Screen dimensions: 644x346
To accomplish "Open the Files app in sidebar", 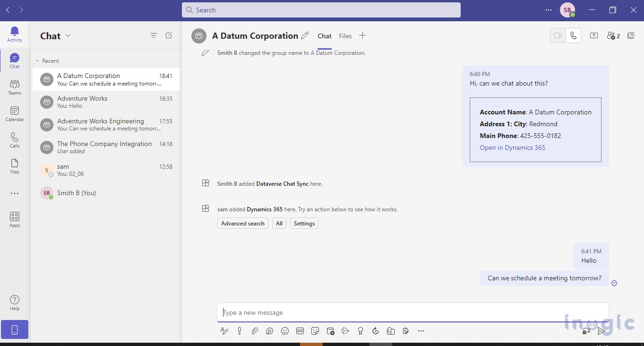I will point(15,166).
